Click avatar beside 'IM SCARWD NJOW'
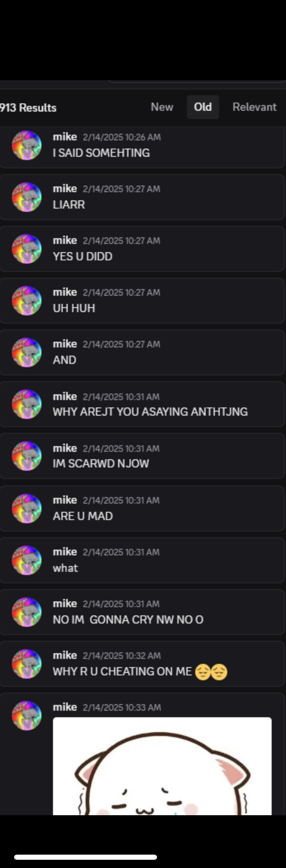The width and height of the screenshot is (286, 868). pyautogui.click(x=27, y=456)
